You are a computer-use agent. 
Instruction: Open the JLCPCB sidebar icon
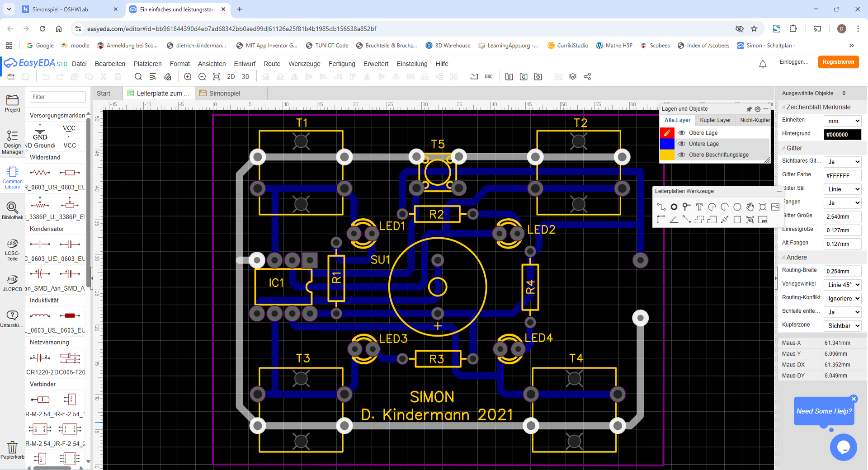point(12,283)
